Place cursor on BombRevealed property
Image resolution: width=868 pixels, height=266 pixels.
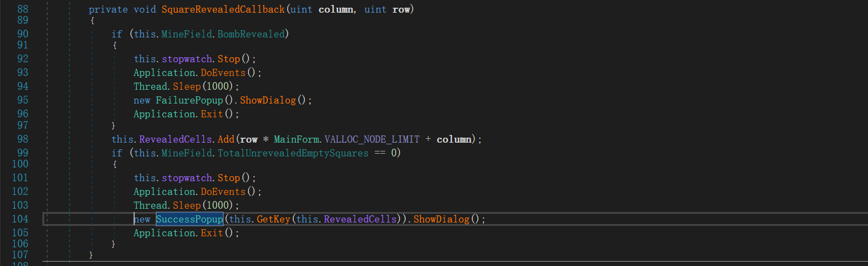251,34
